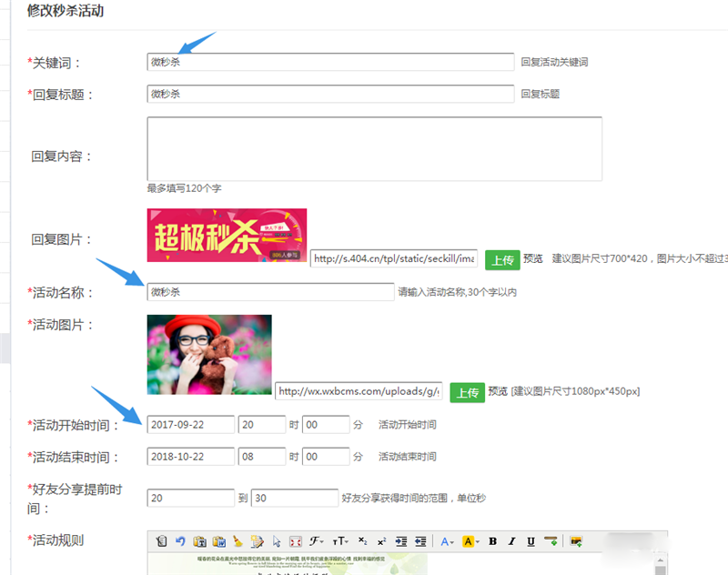This screenshot has height=575, width=728.
Task: Click the 关键词 input field showing 微秒杀
Action: 328,62
